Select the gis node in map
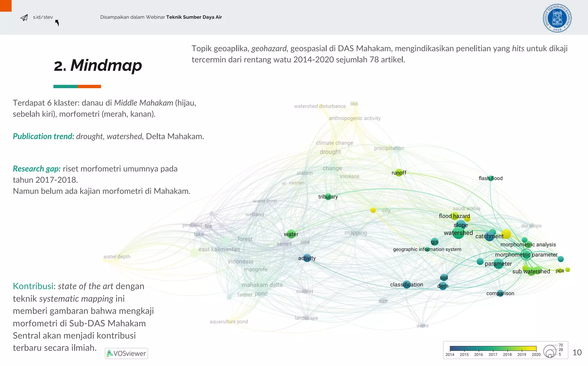 click(434, 242)
